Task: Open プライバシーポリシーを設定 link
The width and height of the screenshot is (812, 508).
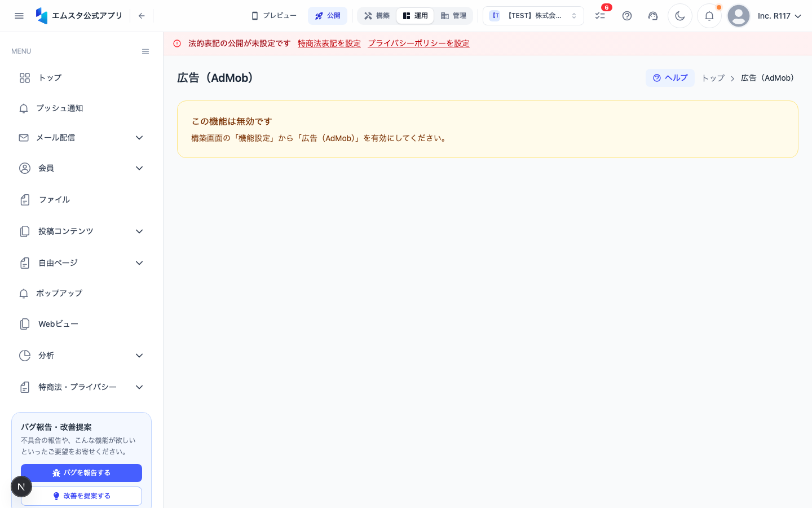Action: 419,43
